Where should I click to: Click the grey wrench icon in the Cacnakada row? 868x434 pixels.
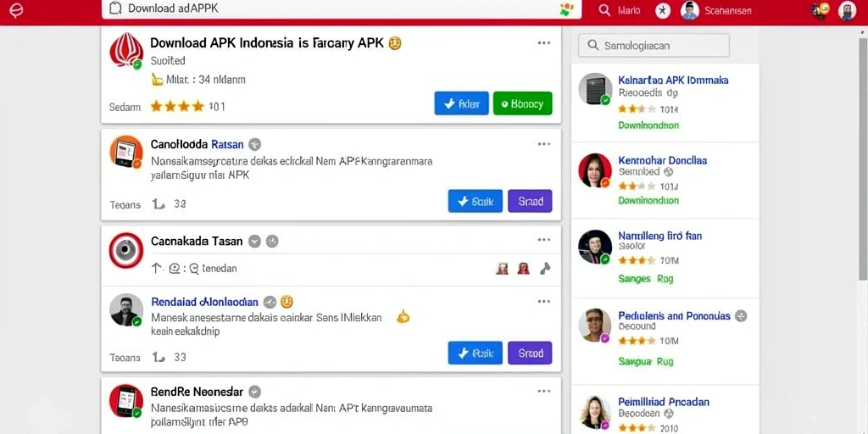(545, 269)
